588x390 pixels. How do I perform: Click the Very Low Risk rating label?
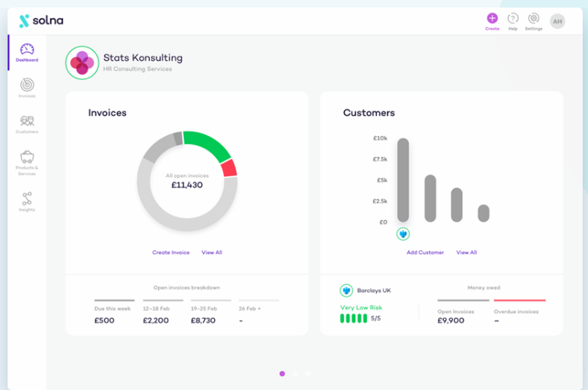click(x=361, y=308)
